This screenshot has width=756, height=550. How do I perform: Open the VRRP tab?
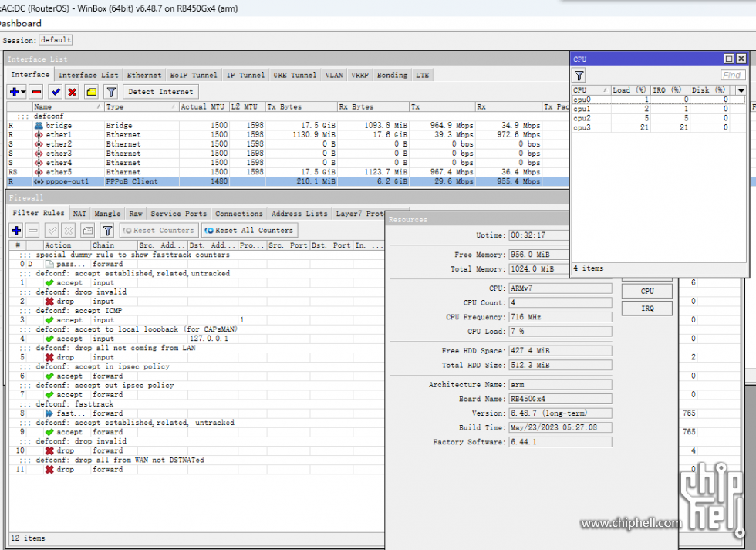pos(359,75)
